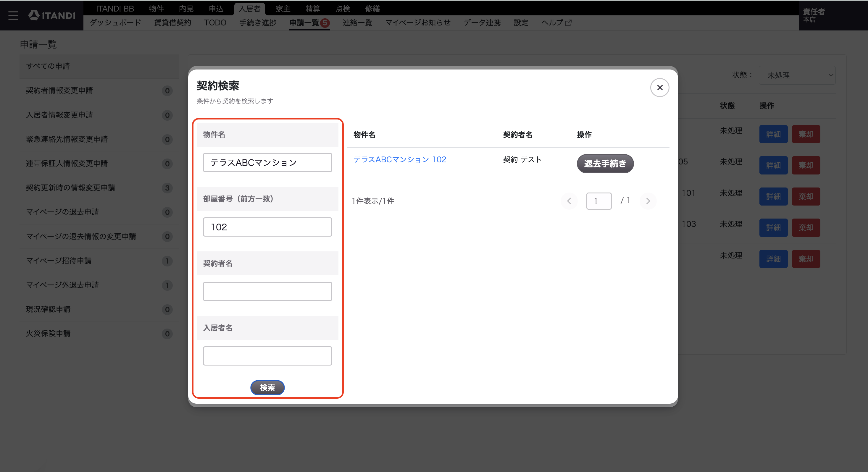This screenshot has height=472, width=868.
Task: Click the 入居者名 input field
Action: point(267,356)
